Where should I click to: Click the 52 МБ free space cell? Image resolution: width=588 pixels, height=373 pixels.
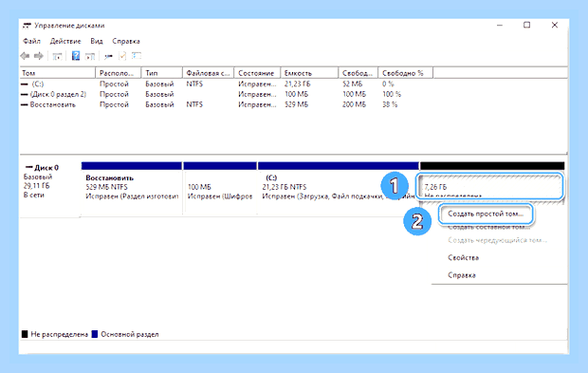[x=353, y=84]
